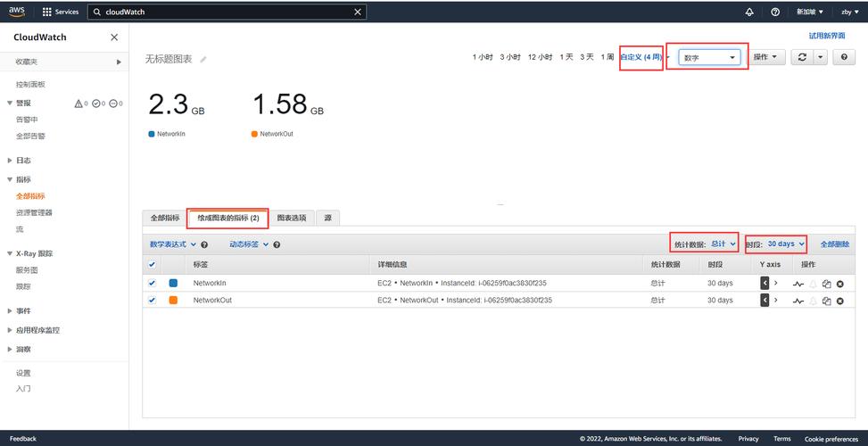The height and width of the screenshot is (446, 868).
Task: Open the refresh interval dropdown arrow
Action: (x=820, y=57)
